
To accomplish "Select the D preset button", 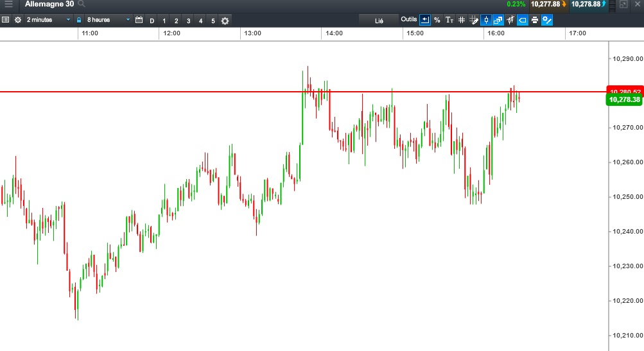I will pyautogui.click(x=152, y=21).
